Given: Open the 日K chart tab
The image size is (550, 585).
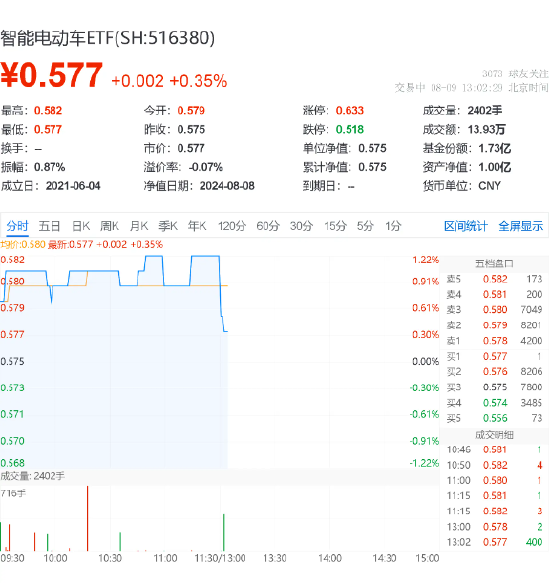Looking at the screenshot, I should (x=81, y=226).
